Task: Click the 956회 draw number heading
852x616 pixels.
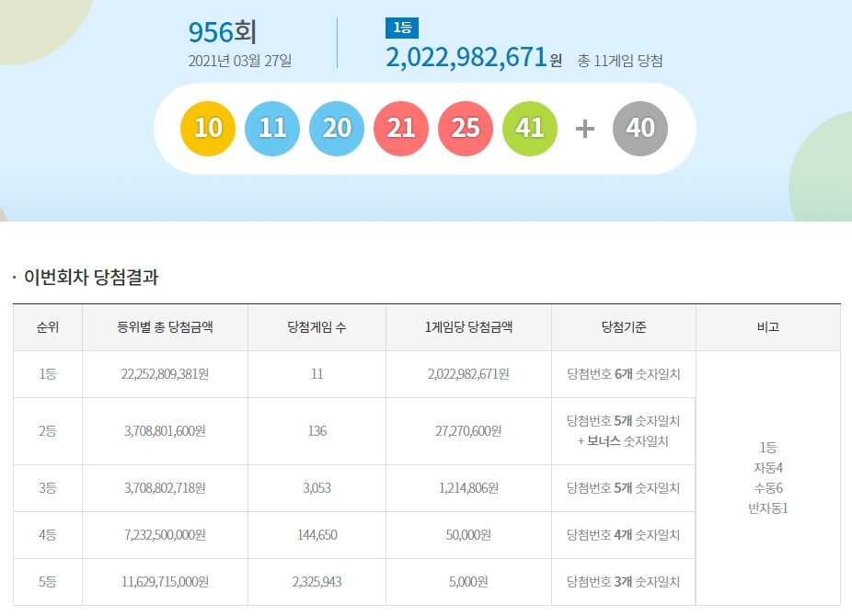Action: tap(223, 32)
